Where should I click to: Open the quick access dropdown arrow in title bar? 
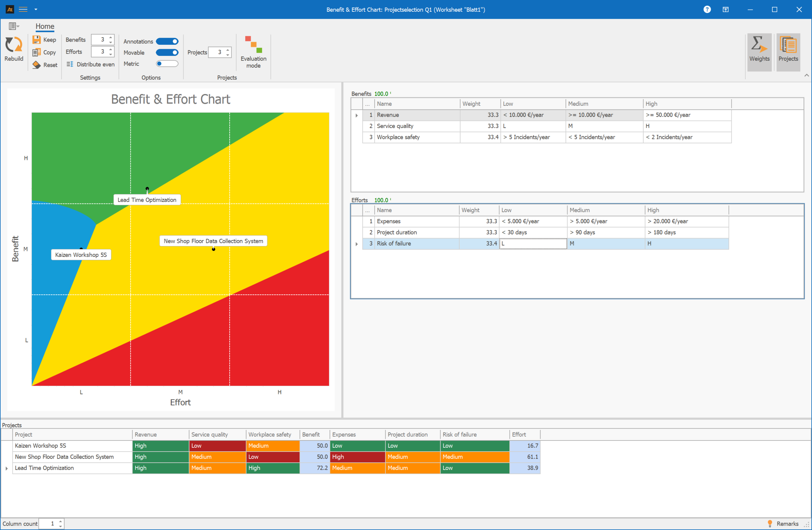point(36,10)
